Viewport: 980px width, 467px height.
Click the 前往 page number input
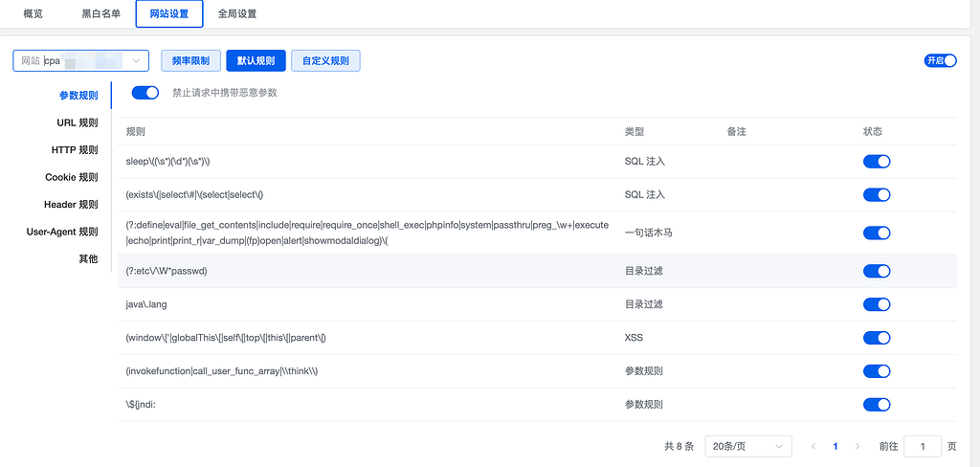tap(923, 446)
